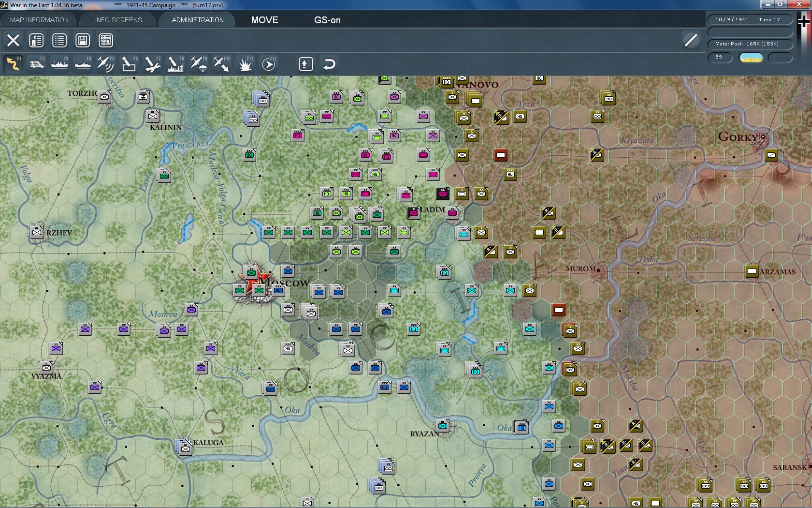This screenshot has width=812, height=508.
Task: Click the 59 value pill
Action: click(x=720, y=57)
